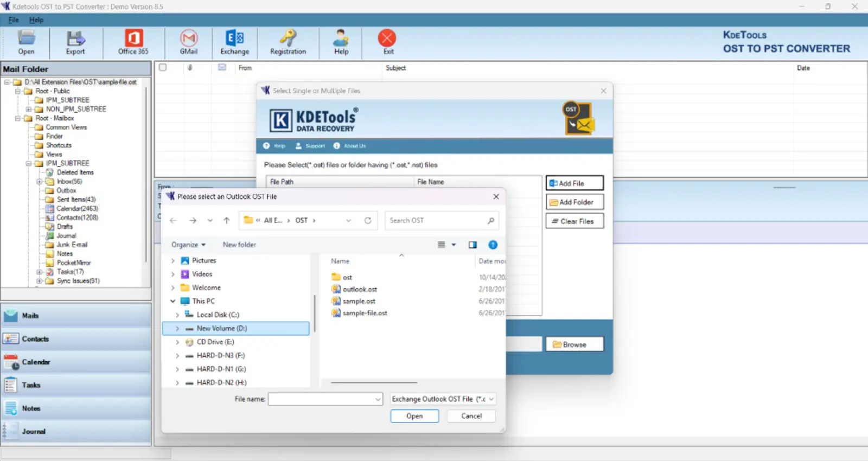The height and width of the screenshot is (461, 868).
Task: Expand the NON_IPM_SUBTREE tree node
Action: [x=29, y=109]
